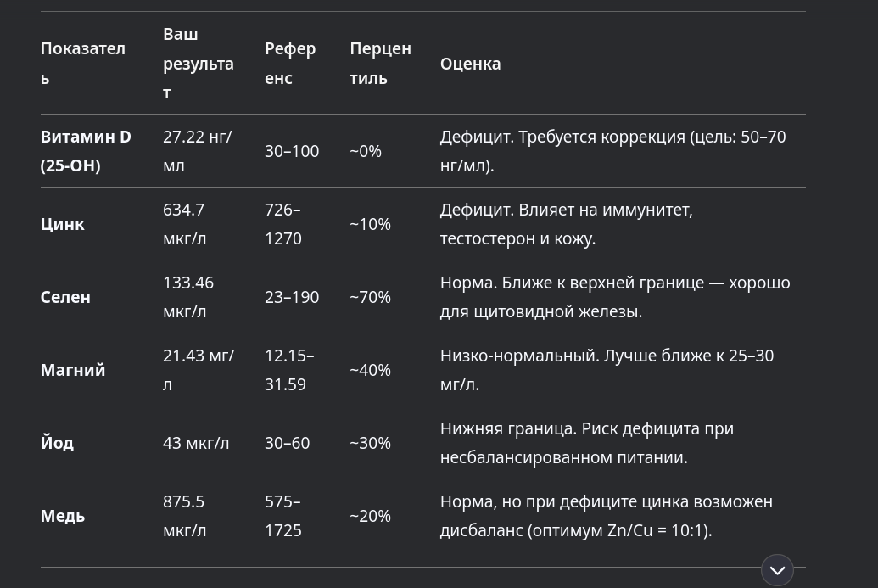Screen dimensions: 878x588
Task: Click the Медь row label
Action: tap(62, 515)
